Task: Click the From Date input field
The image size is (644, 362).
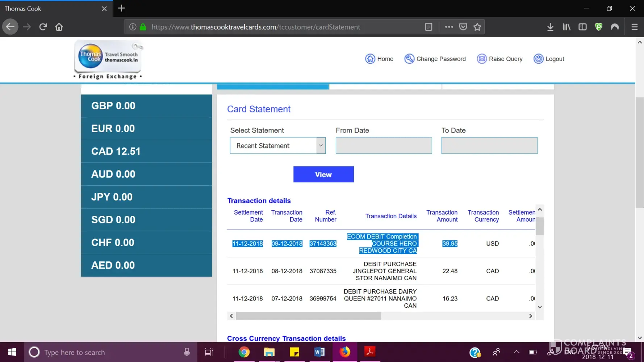Action: coord(384,146)
